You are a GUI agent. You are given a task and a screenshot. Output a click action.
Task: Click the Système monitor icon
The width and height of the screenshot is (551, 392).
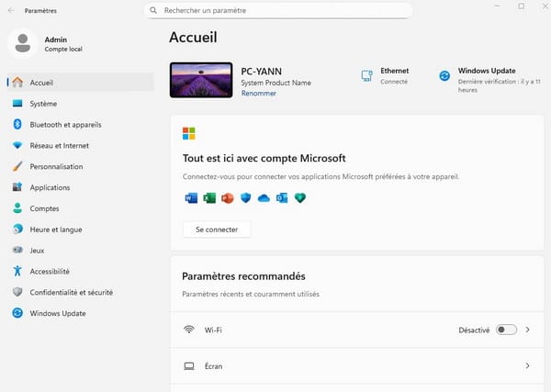[x=17, y=103]
